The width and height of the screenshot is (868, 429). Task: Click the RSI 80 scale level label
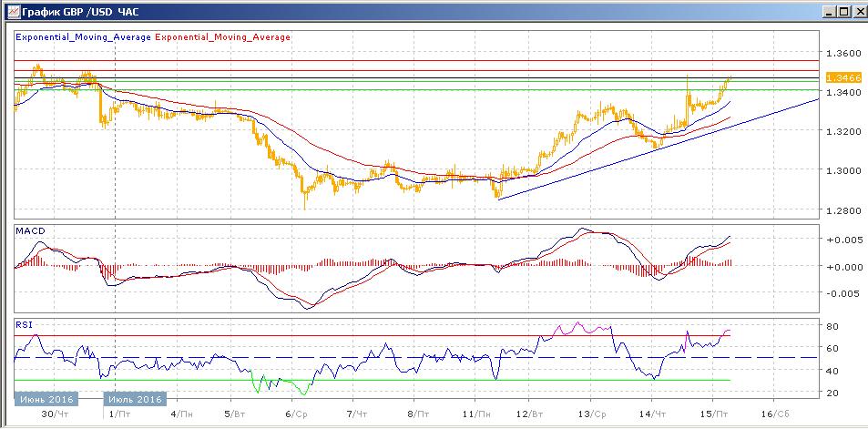[832, 326]
